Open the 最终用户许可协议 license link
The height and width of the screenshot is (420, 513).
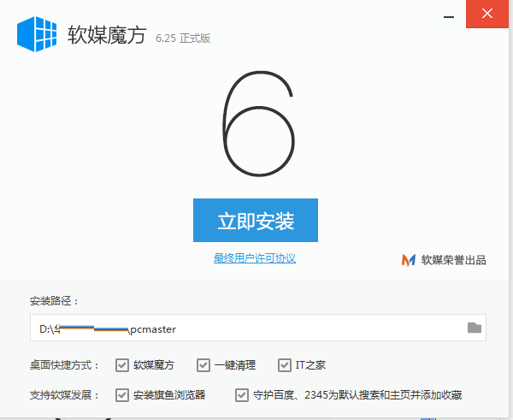[x=255, y=258]
